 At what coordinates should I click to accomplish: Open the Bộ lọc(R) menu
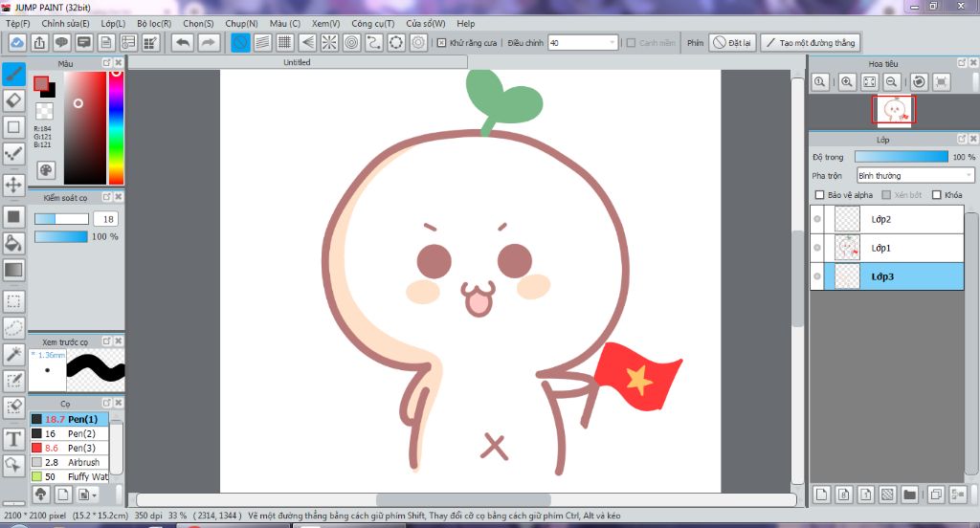point(154,23)
